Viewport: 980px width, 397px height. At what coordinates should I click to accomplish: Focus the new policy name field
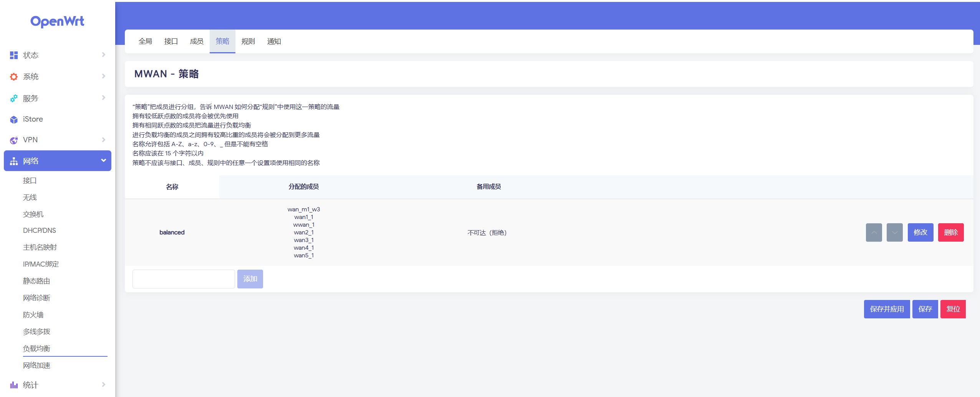point(184,279)
